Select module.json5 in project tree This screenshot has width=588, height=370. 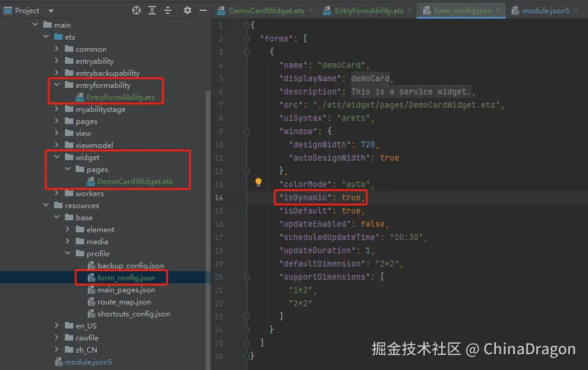pos(88,362)
